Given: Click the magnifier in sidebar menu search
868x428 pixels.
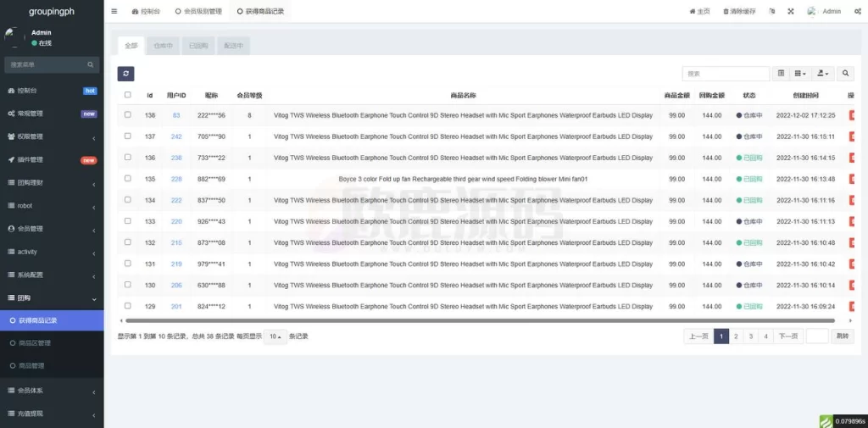Looking at the screenshot, I should [x=90, y=64].
